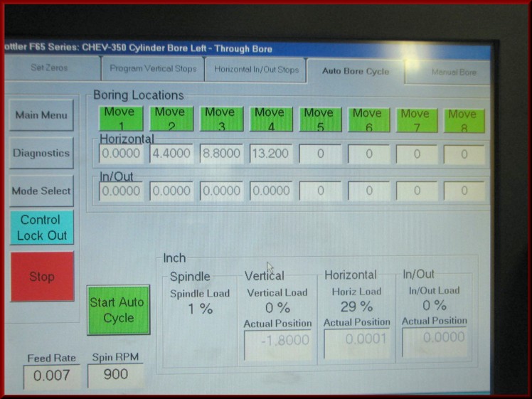Open Horizontal In/Out Stops tab
The image size is (532, 399).
click(256, 70)
